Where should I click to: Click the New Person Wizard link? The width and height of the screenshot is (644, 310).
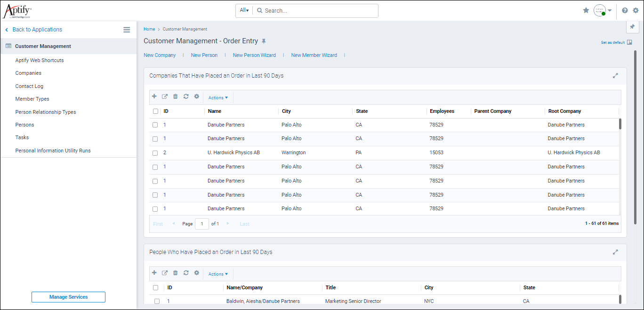coord(254,55)
